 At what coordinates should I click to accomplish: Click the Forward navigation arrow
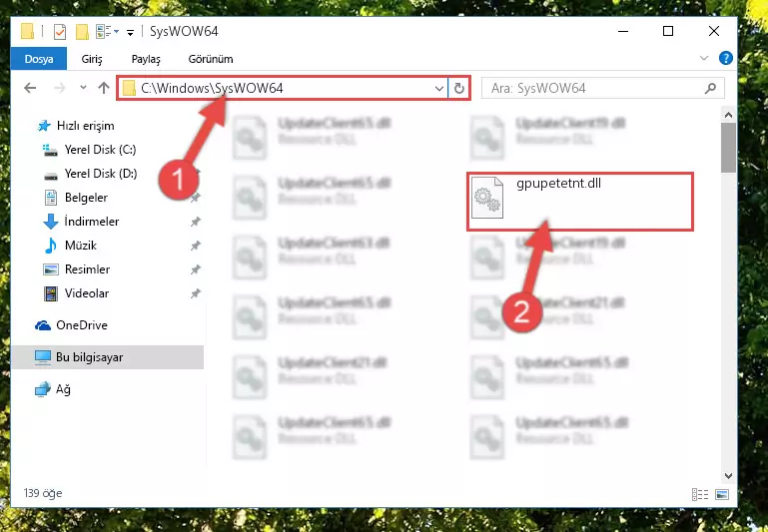tap(59, 88)
